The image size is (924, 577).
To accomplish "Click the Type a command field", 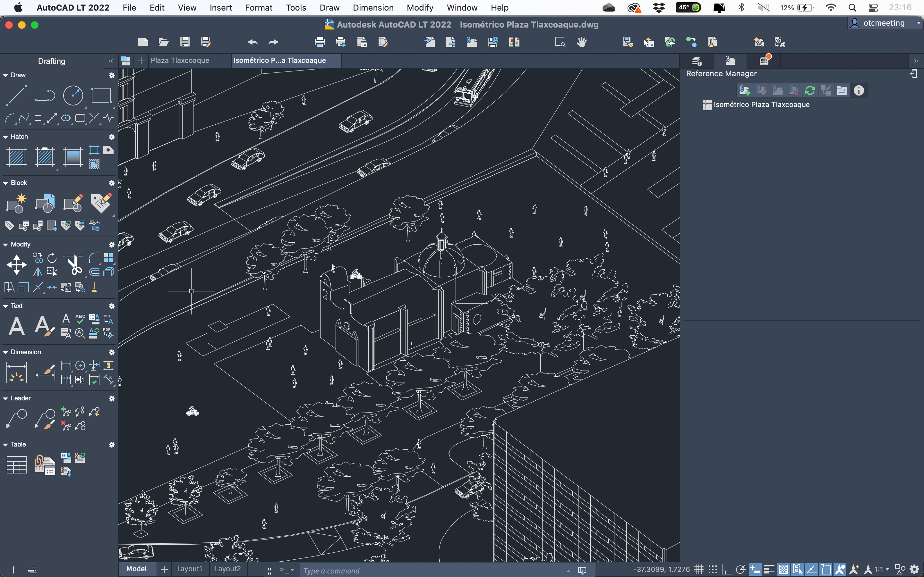I will 432,571.
